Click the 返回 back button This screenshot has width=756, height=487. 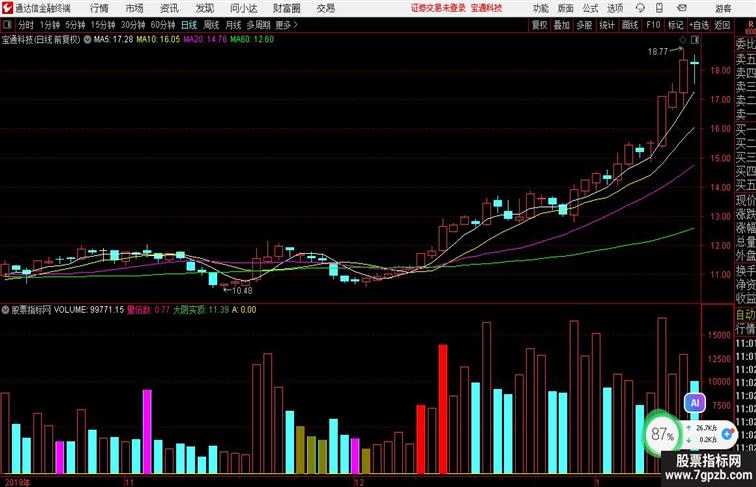[722, 25]
